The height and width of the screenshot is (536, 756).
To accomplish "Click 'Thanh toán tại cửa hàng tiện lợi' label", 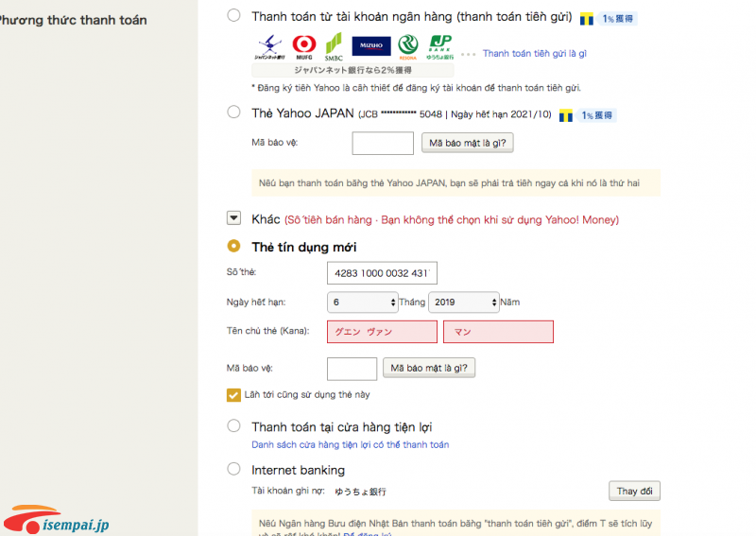I will [x=341, y=427].
